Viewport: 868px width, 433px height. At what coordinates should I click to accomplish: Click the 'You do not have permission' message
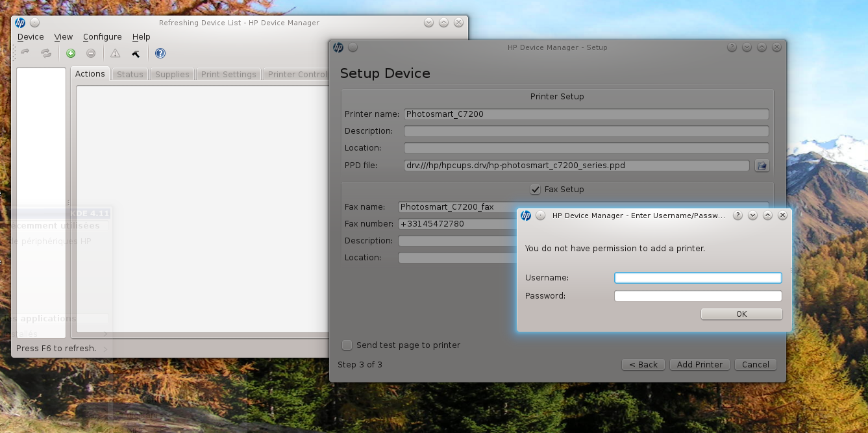click(615, 248)
